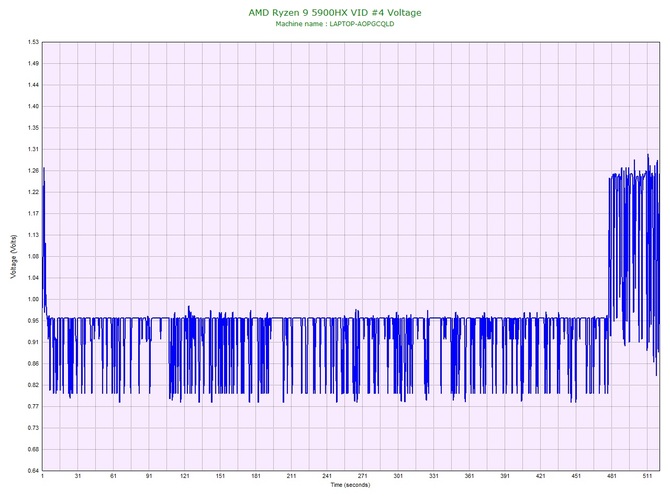This screenshot has height=502, width=670.
Task: Select the 0.73 voltage axis value
Action: (33, 428)
